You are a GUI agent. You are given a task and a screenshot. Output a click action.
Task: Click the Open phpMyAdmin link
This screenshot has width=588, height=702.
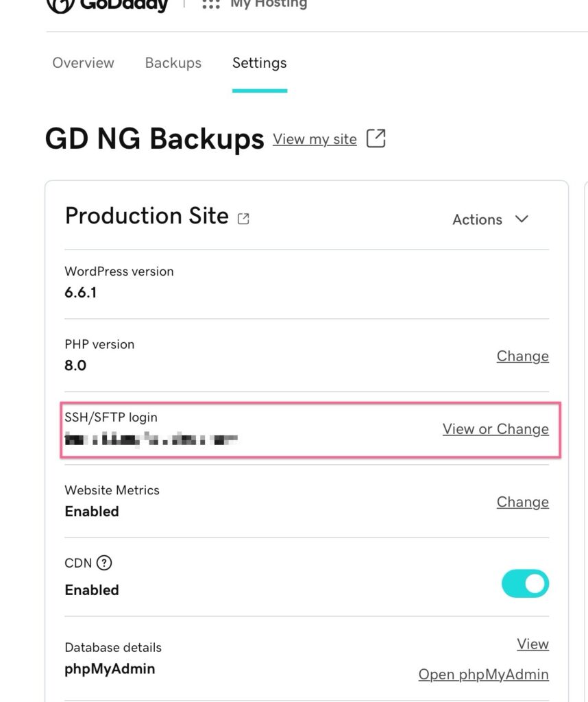tap(483, 675)
